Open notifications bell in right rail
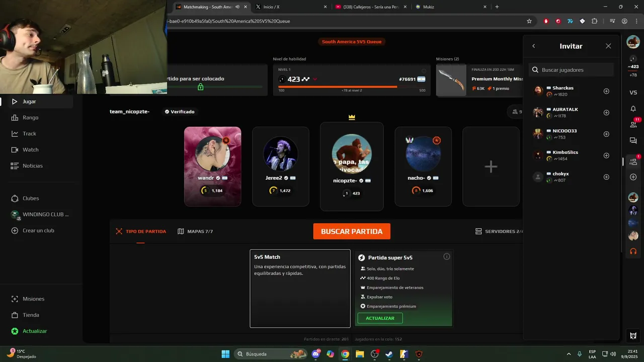This screenshot has height=362, width=644. (633, 109)
